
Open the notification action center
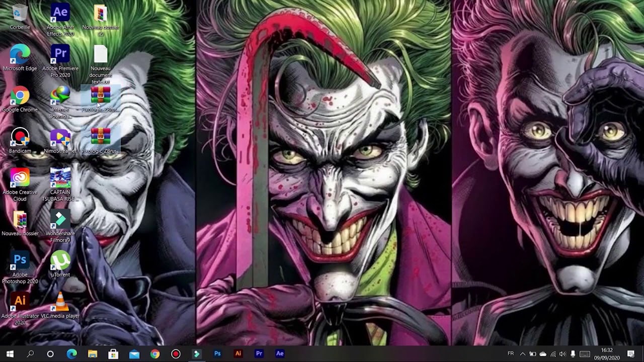tap(631, 354)
